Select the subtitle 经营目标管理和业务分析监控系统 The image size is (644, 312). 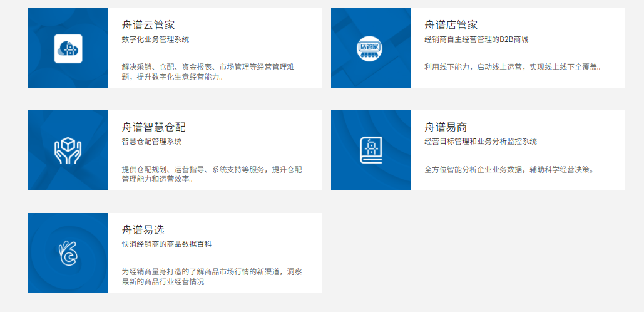481,142
